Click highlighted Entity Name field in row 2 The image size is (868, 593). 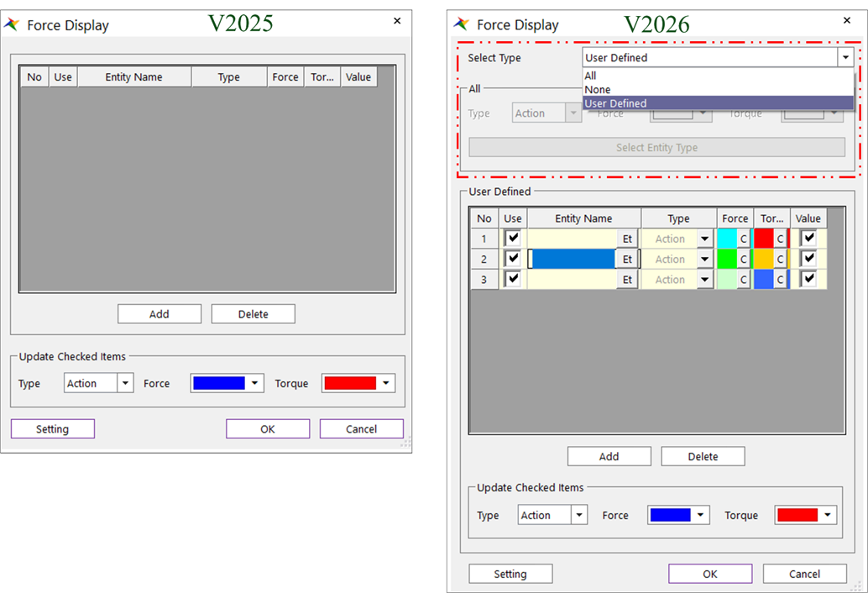pos(573,260)
